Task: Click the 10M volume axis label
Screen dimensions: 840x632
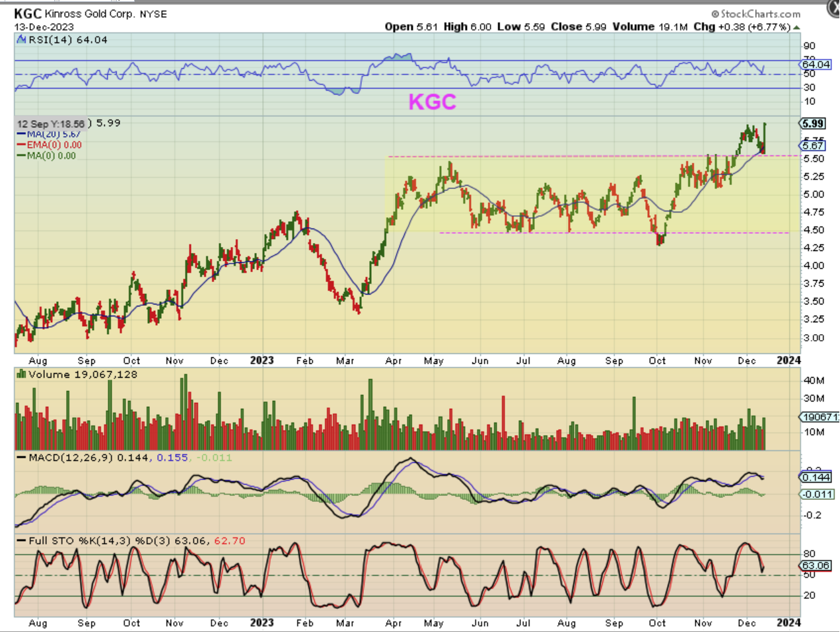Action: 814,433
